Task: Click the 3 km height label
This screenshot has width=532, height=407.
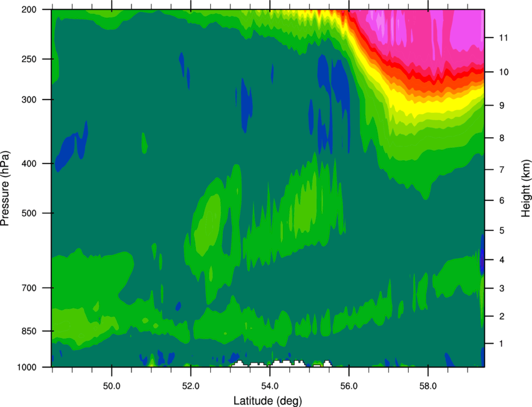Action: (501, 288)
